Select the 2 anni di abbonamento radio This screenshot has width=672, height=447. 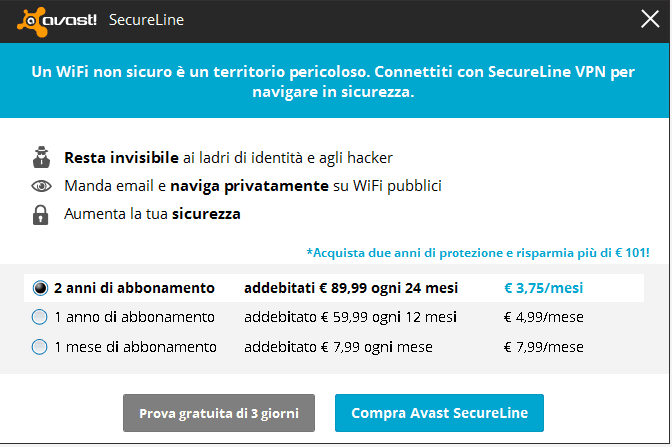40,288
